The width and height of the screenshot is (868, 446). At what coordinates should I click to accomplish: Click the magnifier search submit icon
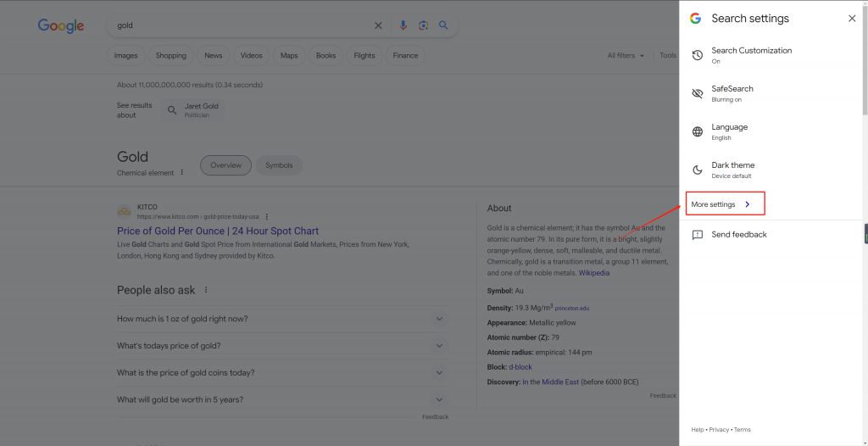pyautogui.click(x=443, y=25)
